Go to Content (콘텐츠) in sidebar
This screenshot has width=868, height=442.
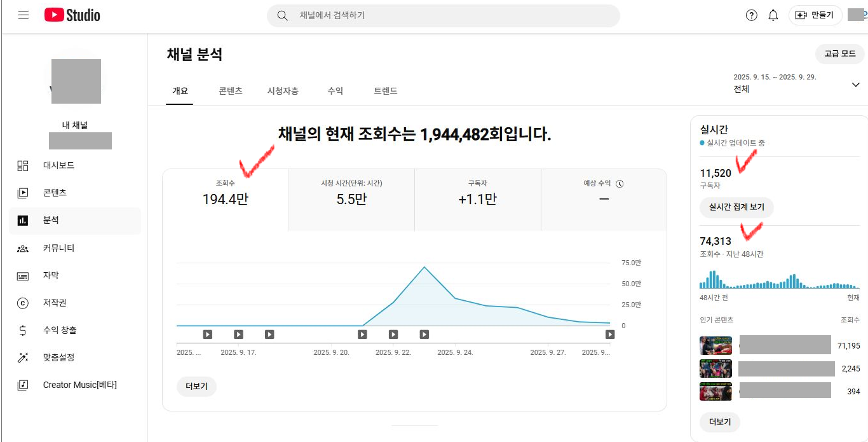[x=55, y=193]
